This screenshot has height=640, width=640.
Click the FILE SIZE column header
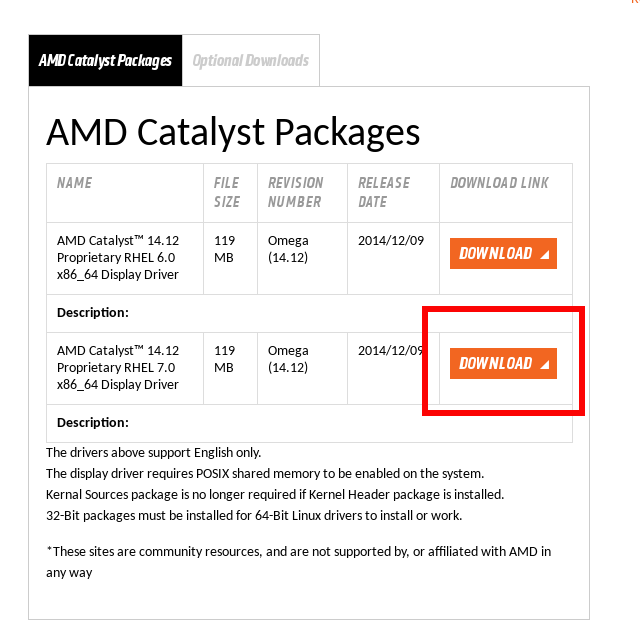227,192
